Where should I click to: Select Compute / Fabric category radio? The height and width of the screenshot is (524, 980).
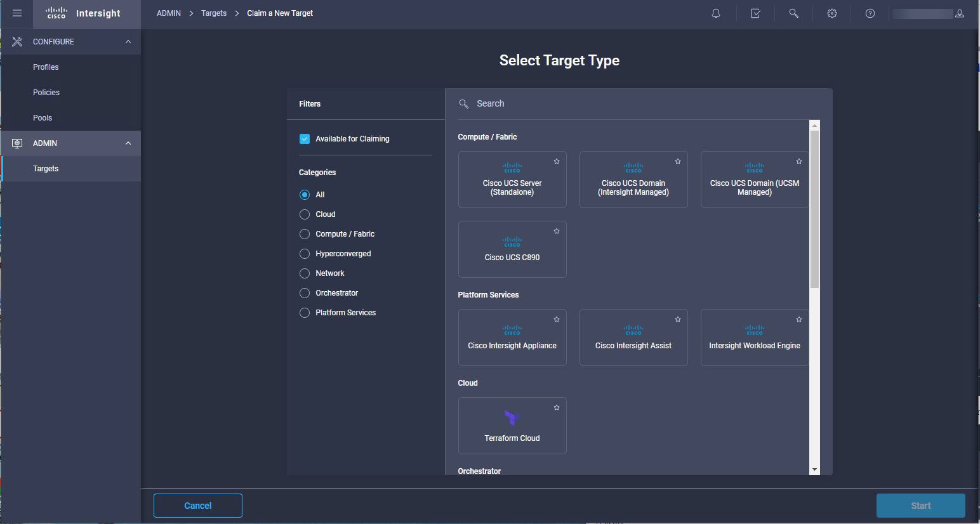click(x=305, y=234)
